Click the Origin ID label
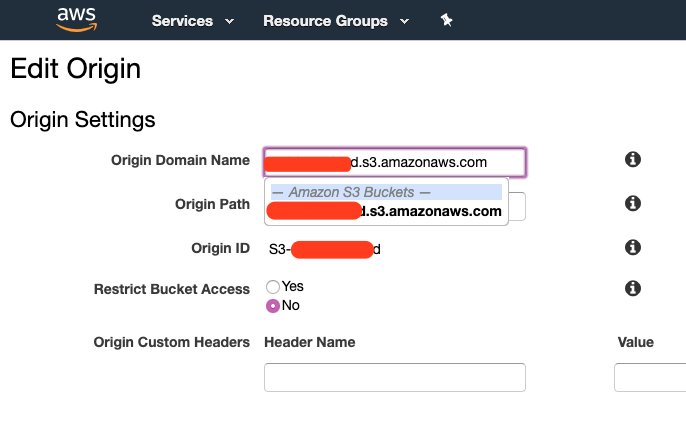 [x=220, y=248]
